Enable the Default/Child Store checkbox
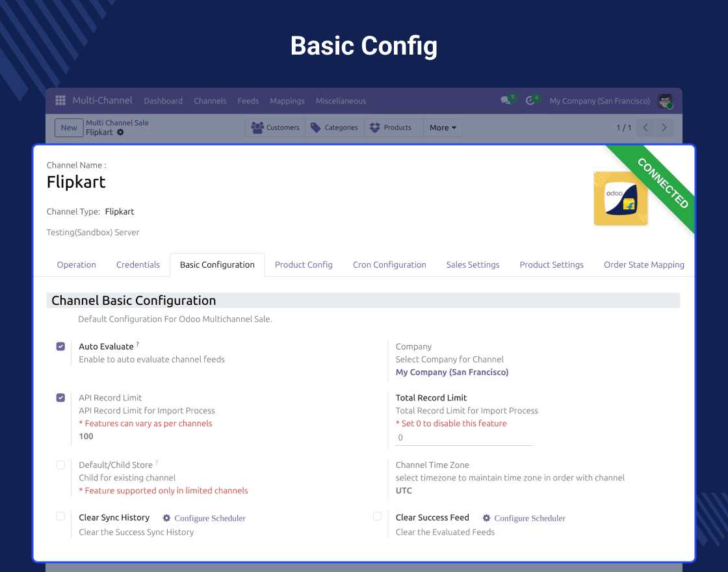Screen dimensions: 728x572 click(x=60, y=465)
